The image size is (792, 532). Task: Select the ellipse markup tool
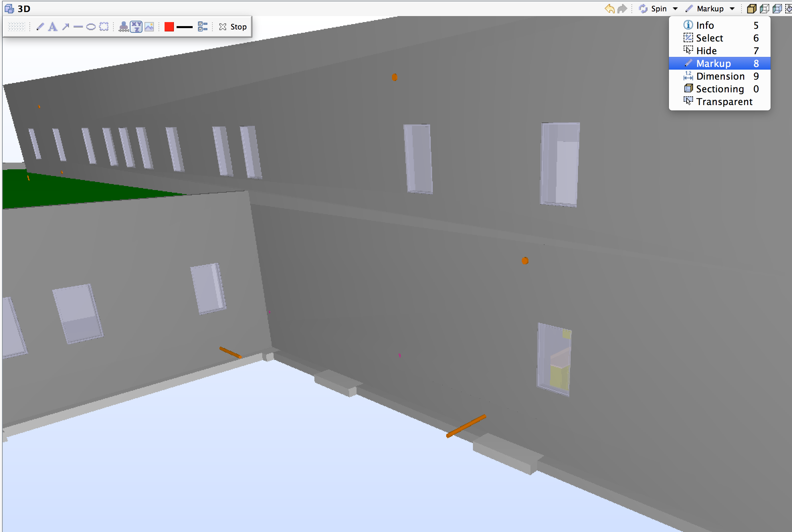click(91, 26)
